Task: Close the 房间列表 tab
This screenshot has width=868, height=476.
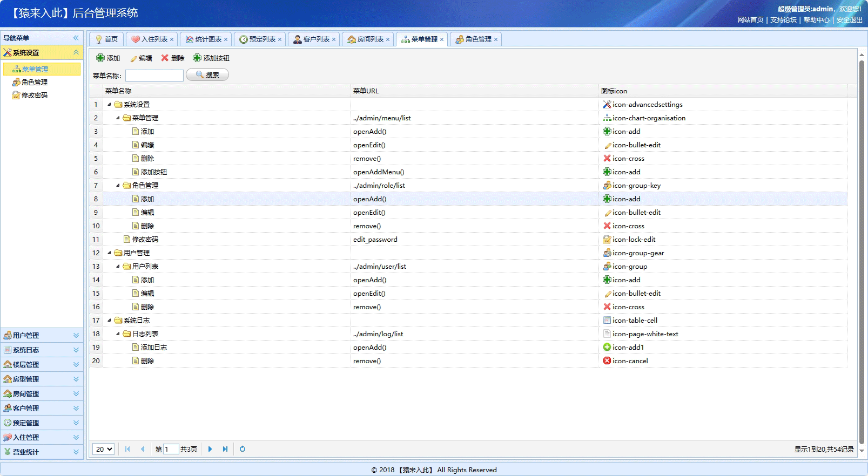Action: pyautogui.click(x=388, y=39)
